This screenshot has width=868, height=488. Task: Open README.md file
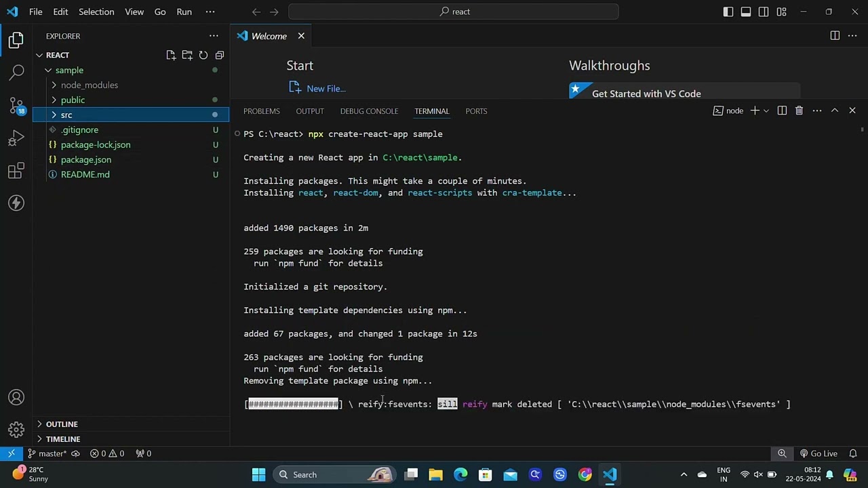[x=85, y=174]
